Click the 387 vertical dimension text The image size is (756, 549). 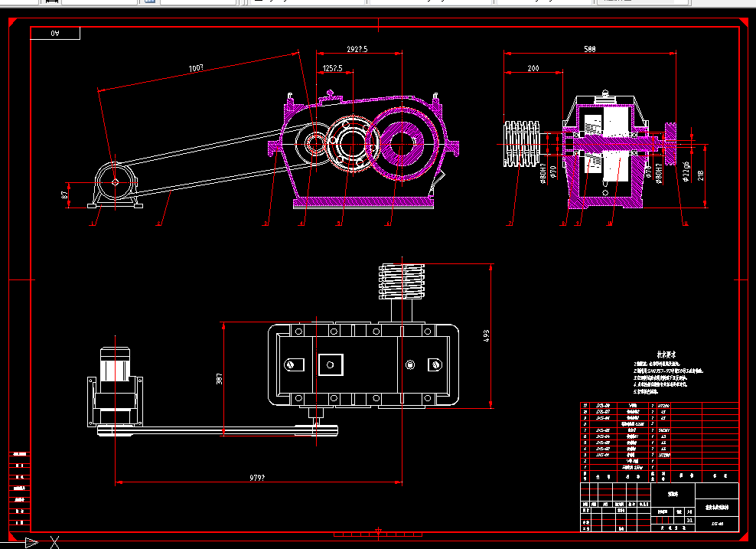pos(220,378)
